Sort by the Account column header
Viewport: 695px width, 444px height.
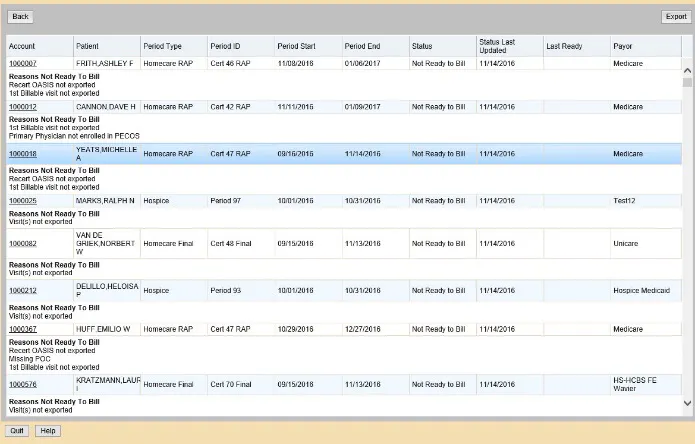40,46
